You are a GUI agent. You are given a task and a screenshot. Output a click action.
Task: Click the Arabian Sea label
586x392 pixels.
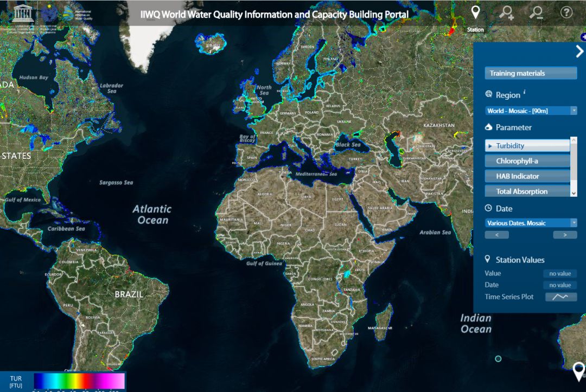coord(435,232)
